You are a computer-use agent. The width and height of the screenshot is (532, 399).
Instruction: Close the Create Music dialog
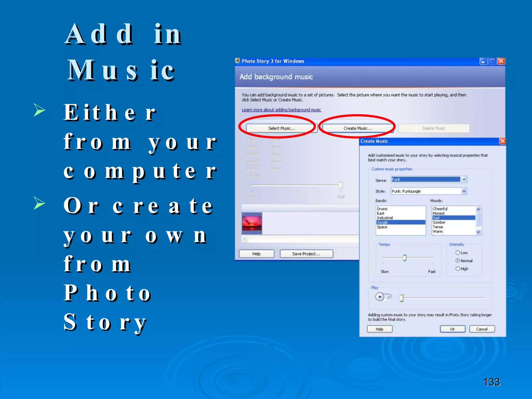tap(503, 141)
